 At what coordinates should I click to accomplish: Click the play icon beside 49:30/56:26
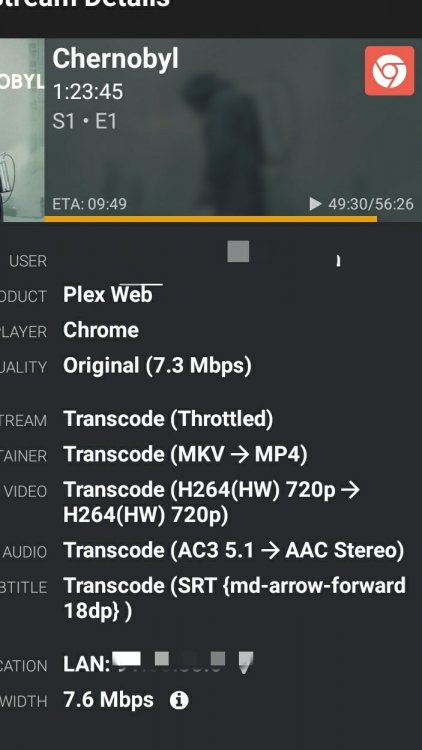pyautogui.click(x=315, y=204)
